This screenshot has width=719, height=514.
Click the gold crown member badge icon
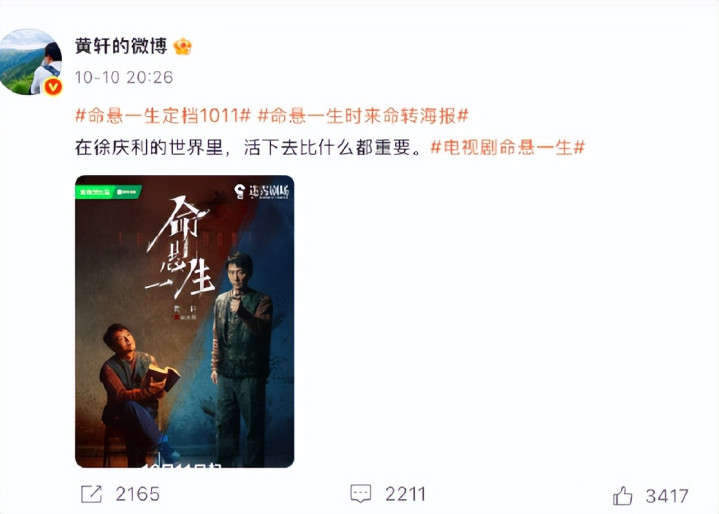183,46
